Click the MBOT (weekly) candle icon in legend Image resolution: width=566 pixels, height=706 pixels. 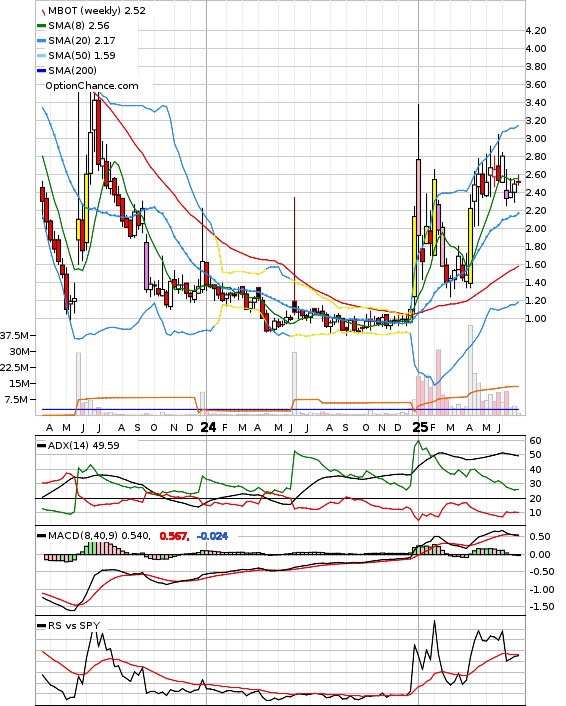pyautogui.click(x=43, y=11)
